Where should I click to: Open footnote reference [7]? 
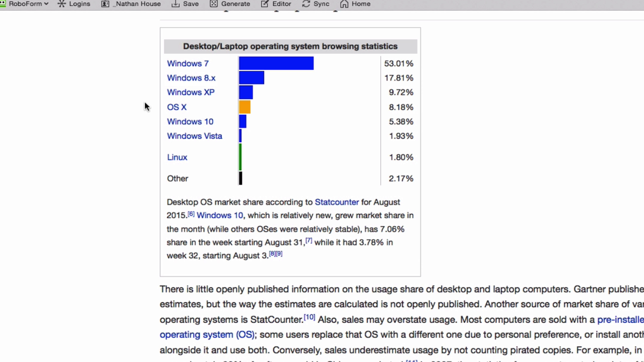pyautogui.click(x=309, y=241)
